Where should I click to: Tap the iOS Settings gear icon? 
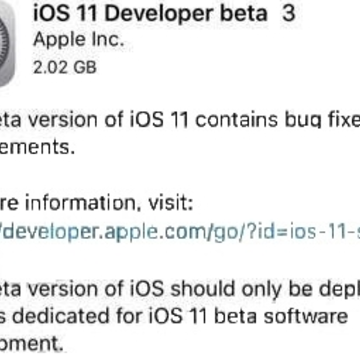[x=7, y=43]
